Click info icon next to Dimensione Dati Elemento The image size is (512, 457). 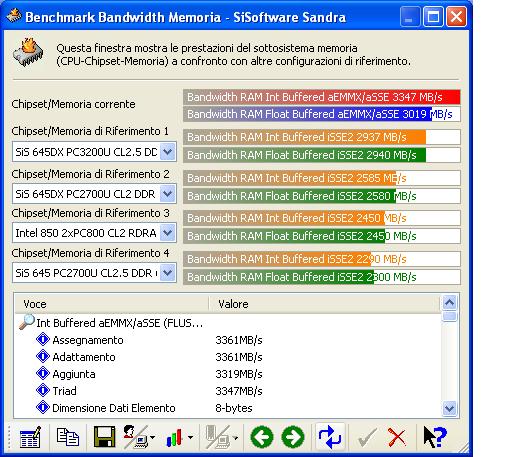click(43, 407)
